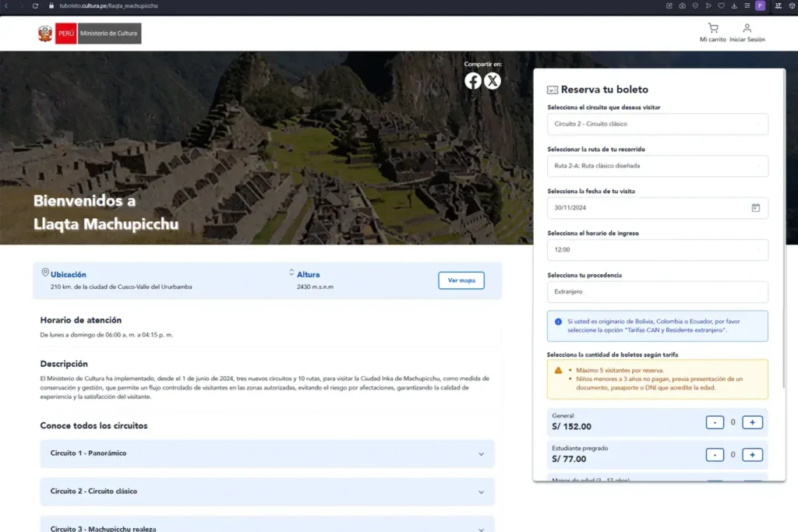Decrease General ticket quantity with minus
This screenshot has width=798, height=532.
click(715, 422)
